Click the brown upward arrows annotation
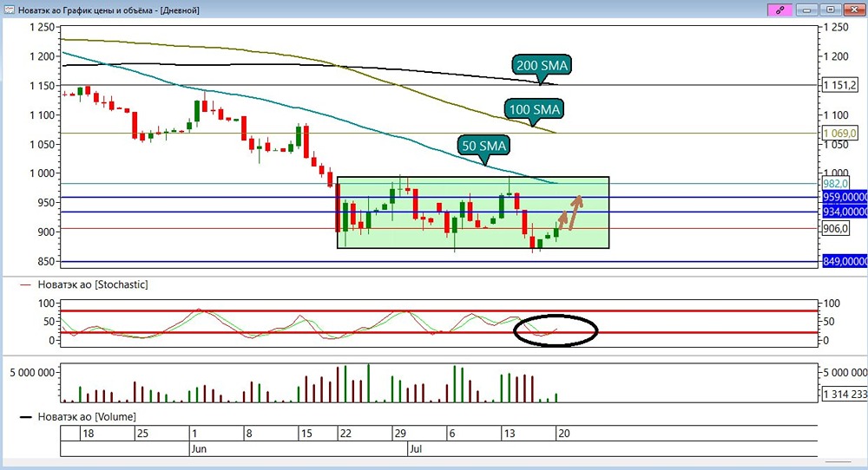The image size is (868, 470). pos(570,212)
